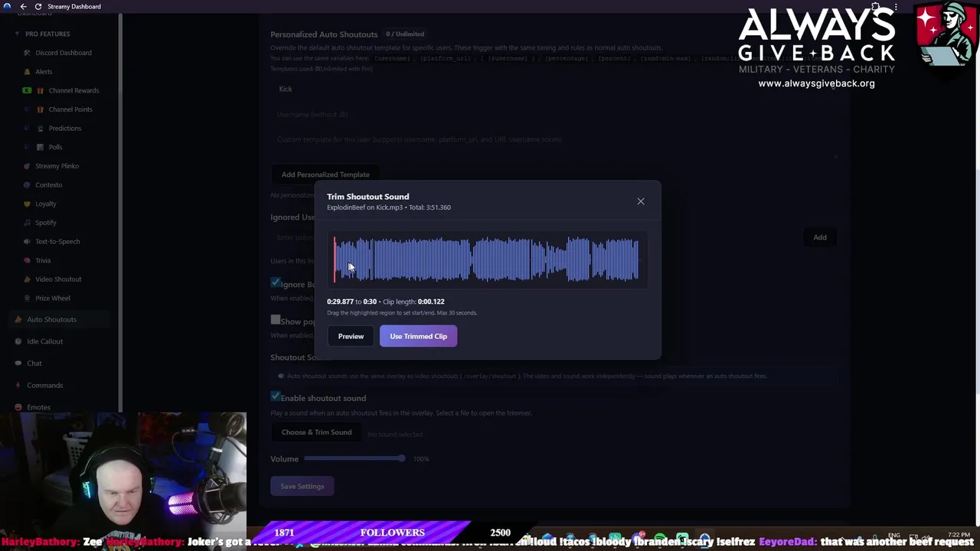The height and width of the screenshot is (551, 980).
Task: Click the FOLLOWERS counter banner
Action: 392,533
